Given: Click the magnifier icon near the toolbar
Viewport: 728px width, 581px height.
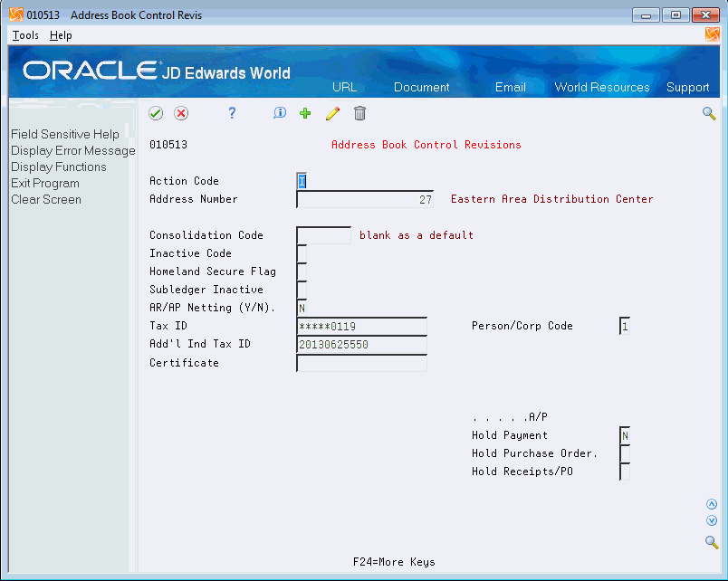Looking at the screenshot, I should (x=709, y=113).
